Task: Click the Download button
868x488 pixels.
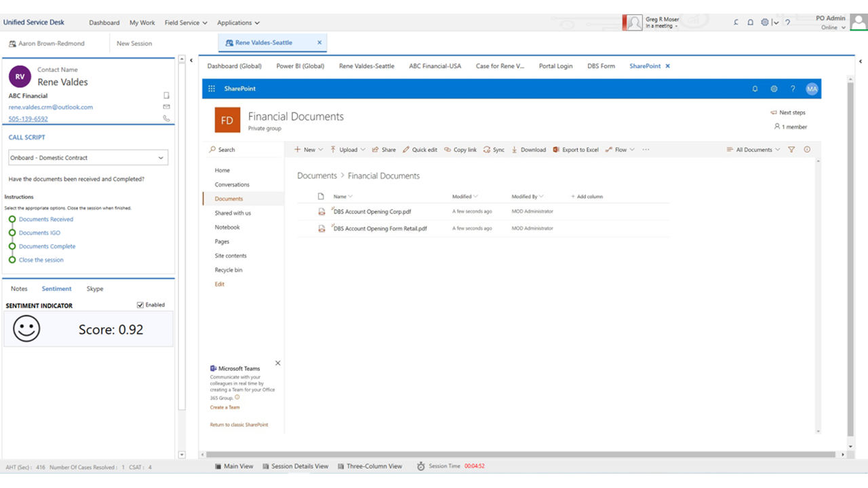Action: (x=528, y=150)
